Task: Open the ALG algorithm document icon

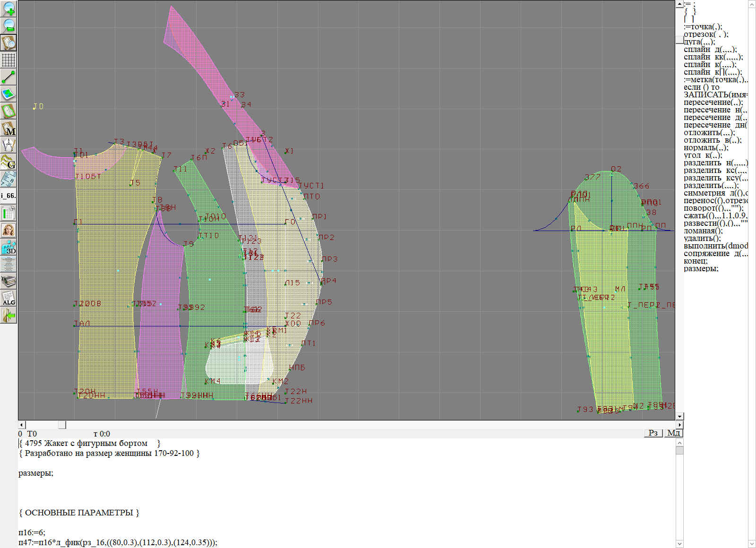Action: (x=9, y=299)
